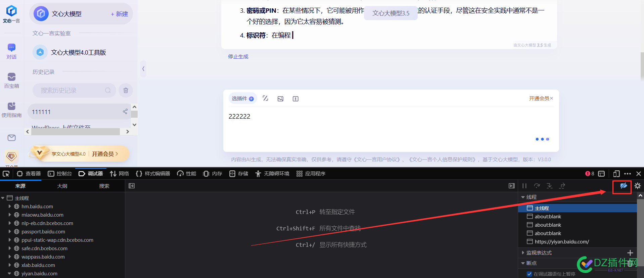
Task: Click the pause execution button
Action: (x=524, y=186)
